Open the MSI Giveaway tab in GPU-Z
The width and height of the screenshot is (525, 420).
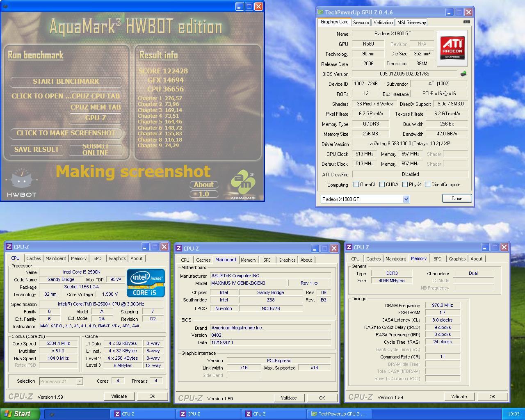click(411, 23)
